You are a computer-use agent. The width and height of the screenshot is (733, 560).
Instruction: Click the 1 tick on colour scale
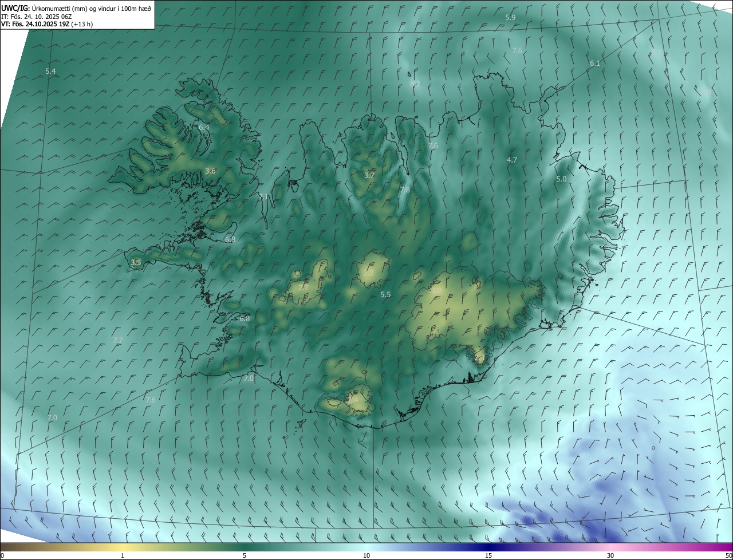[x=123, y=555]
